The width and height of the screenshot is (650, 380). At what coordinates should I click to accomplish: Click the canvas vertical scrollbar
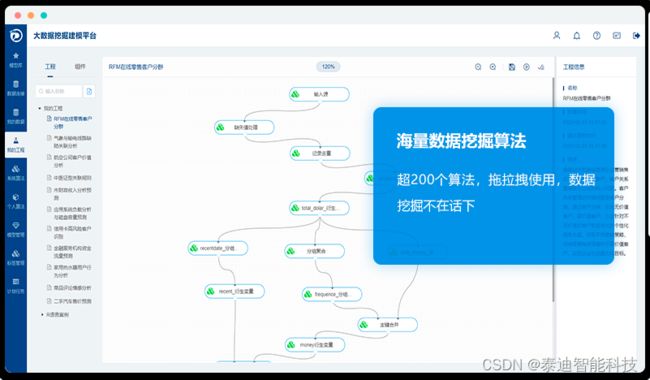point(553,190)
